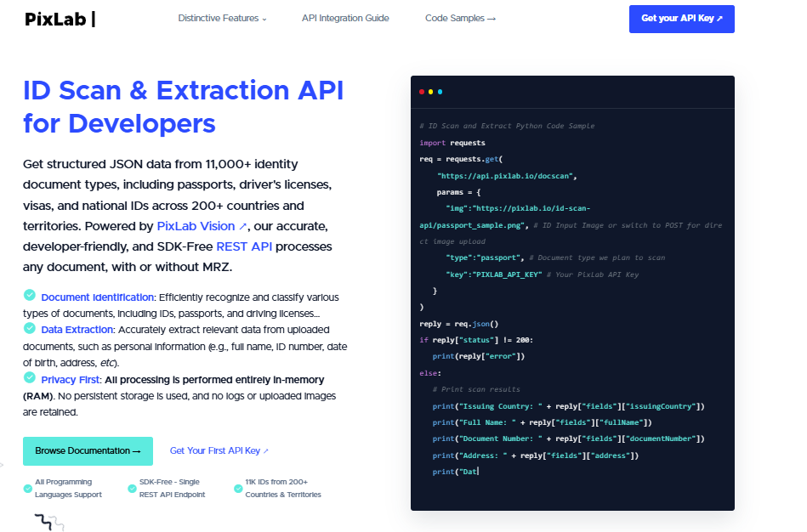Screen dimensions: 807x532
Task: Click the Document Number print statement
Action: [568, 439]
